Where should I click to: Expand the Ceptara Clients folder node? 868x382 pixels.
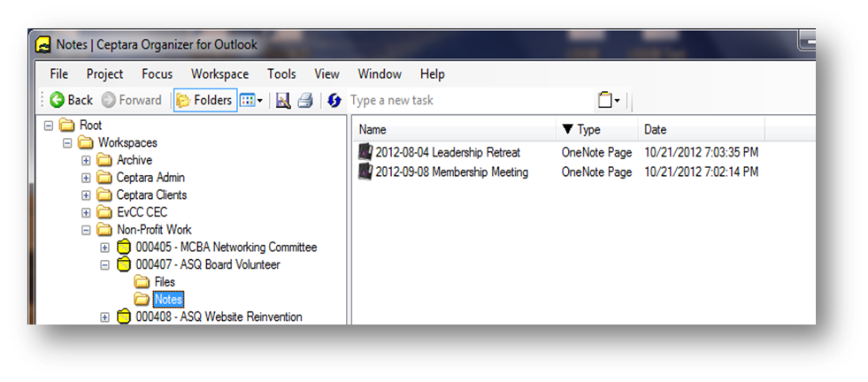click(x=87, y=195)
